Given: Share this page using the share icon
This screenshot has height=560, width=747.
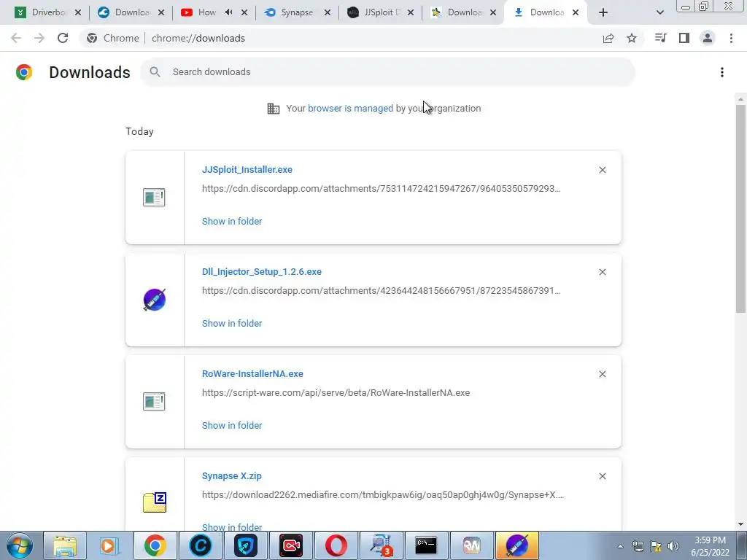Looking at the screenshot, I should pyautogui.click(x=608, y=38).
